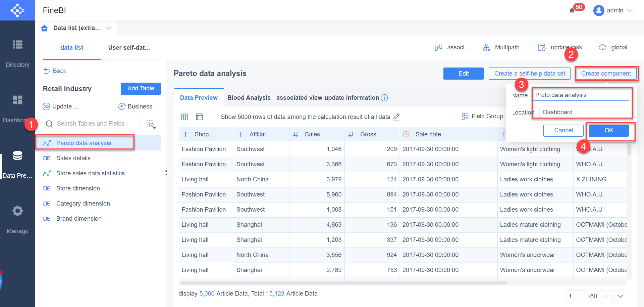Viewport: 644px width, 307px height.
Task: Open the Manage gear section
Action: (x=17, y=220)
